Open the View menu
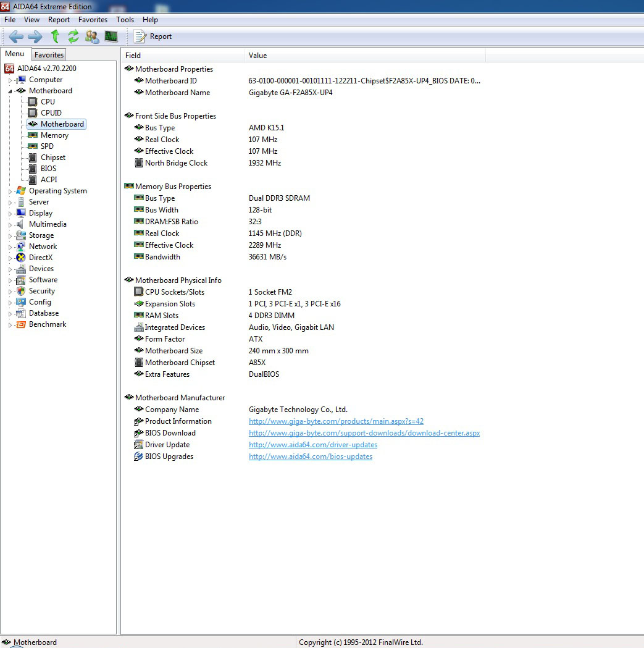This screenshot has height=648, width=644. (x=32, y=20)
